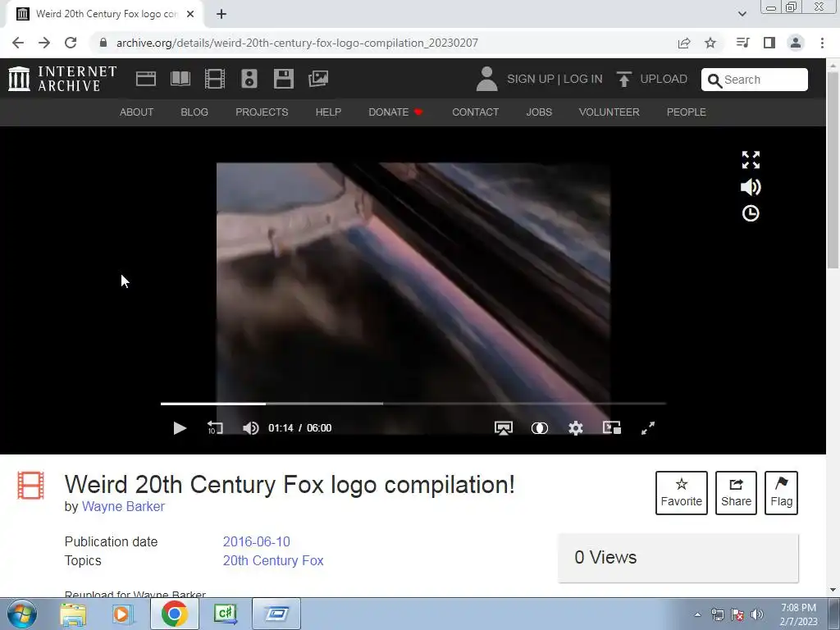Screen dimensions: 840x630
Task: Expand the tab search chevron
Action: point(742,14)
